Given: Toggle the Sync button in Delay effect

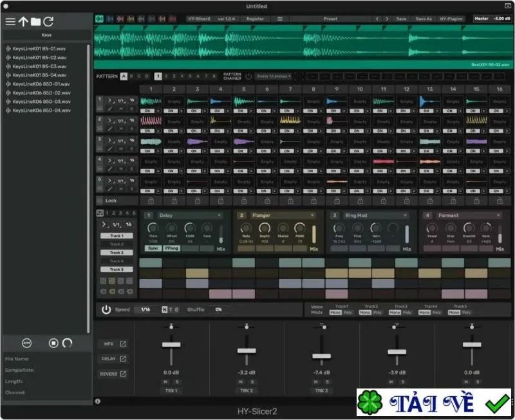Looking at the screenshot, I should (153, 248).
